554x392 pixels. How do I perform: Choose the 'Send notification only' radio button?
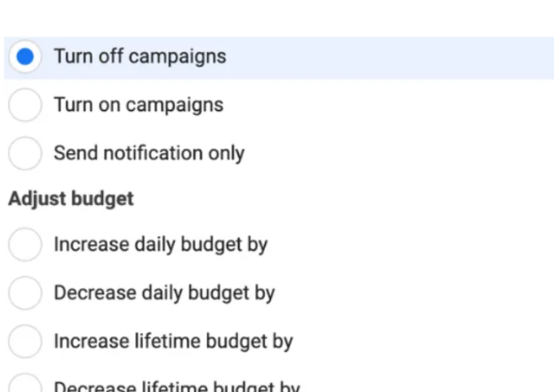coord(25,154)
